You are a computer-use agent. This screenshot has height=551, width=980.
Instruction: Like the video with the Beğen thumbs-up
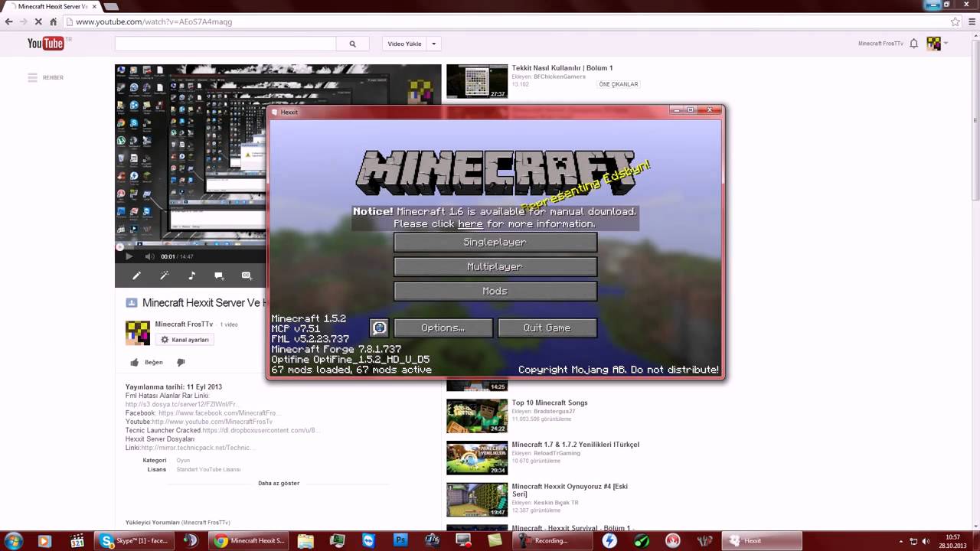[146, 362]
